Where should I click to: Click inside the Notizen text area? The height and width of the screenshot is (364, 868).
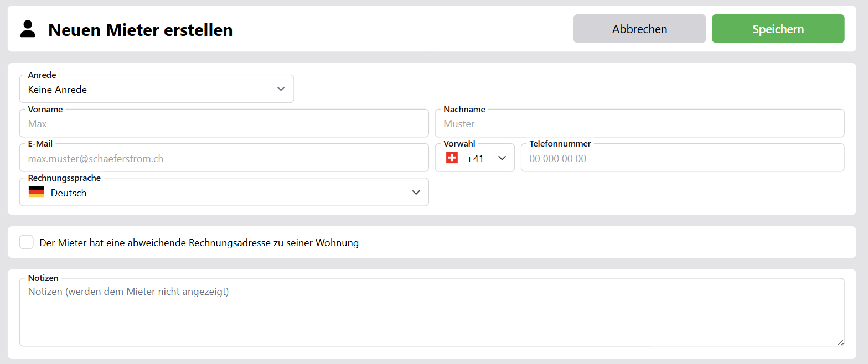432,313
